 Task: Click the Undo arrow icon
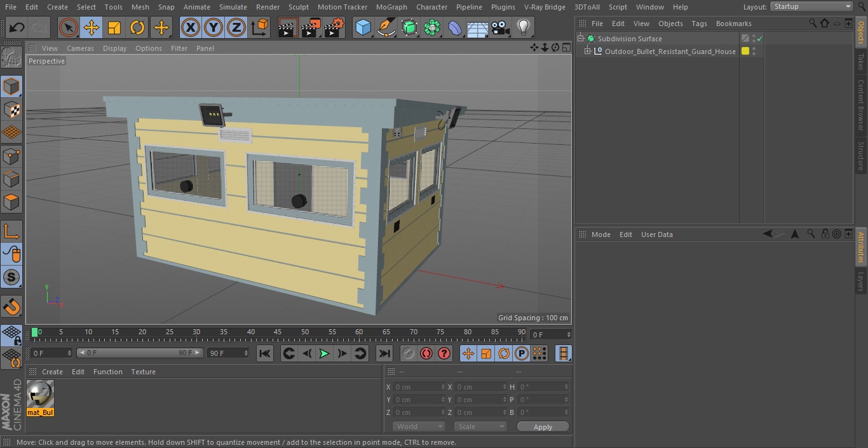(x=17, y=27)
